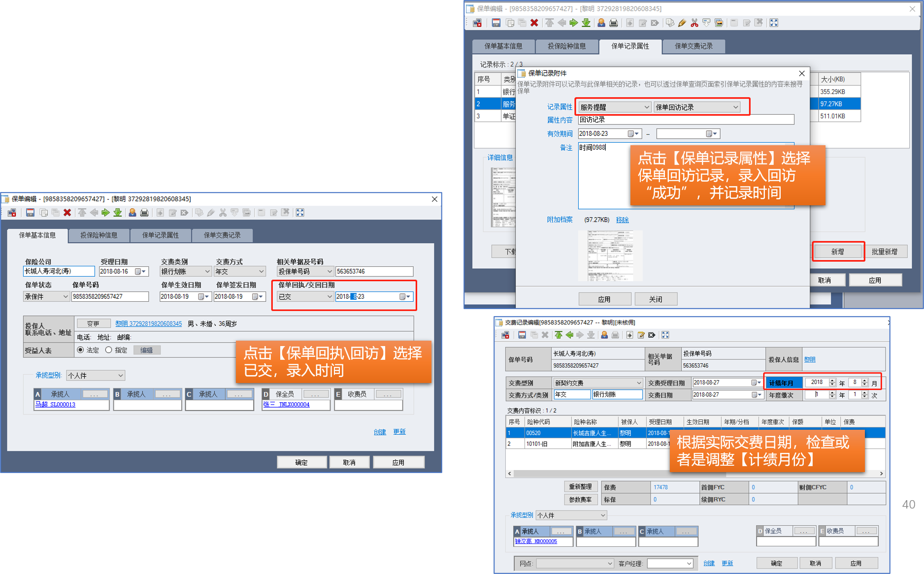
Task: Click the 移除 link next to attached file
Action: (622, 220)
